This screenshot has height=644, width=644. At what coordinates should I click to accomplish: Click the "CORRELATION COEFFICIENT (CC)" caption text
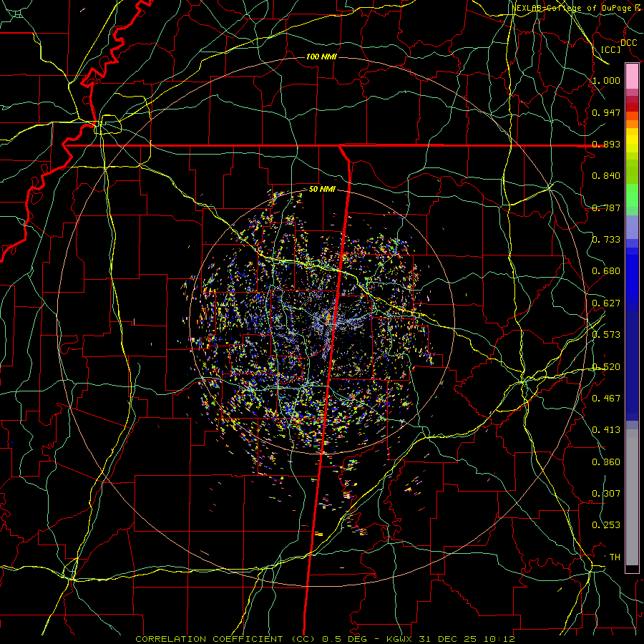226,639
